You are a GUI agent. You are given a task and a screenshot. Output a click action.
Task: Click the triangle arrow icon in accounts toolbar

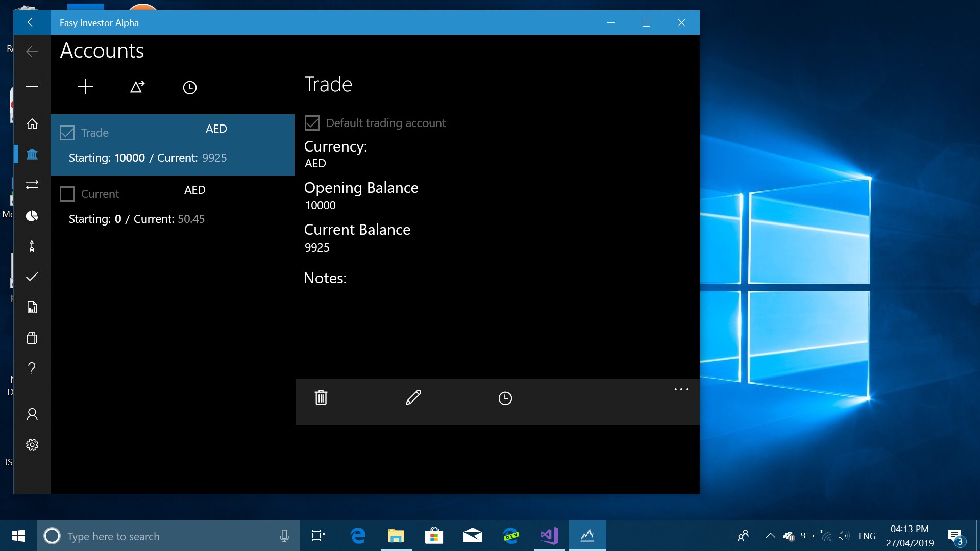pos(137,87)
